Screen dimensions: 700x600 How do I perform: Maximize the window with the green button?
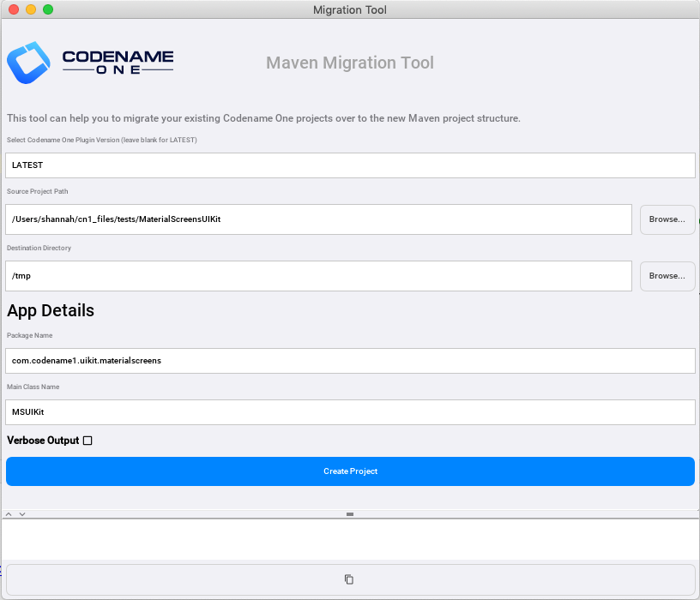pos(48,9)
